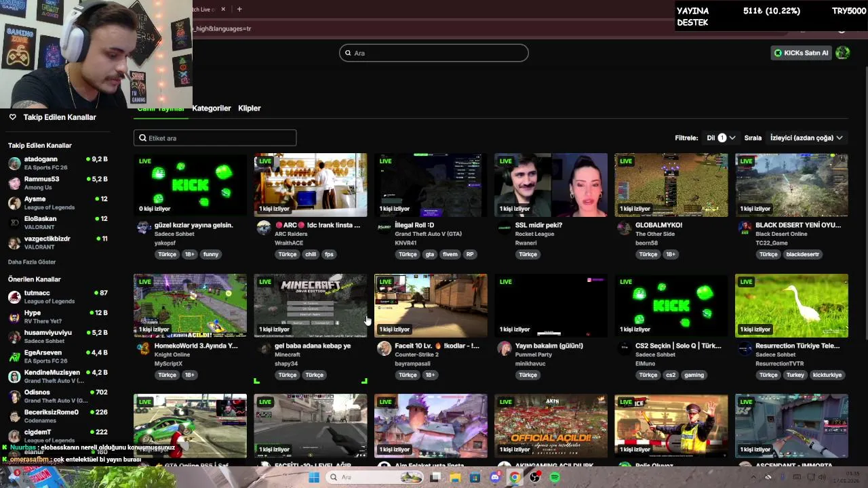This screenshot has width=868, height=488.
Task: Open the GLOBALMYKO! stream title
Action: (658, 225)
